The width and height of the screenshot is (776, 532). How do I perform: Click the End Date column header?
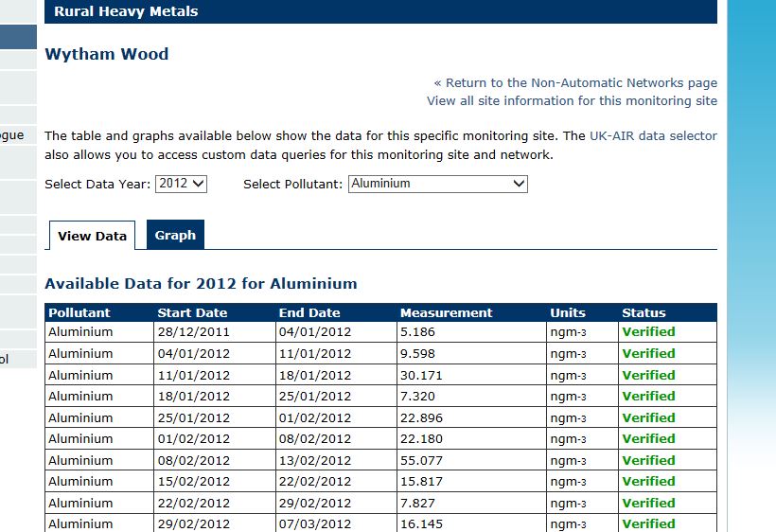click(x=309, y=312)
